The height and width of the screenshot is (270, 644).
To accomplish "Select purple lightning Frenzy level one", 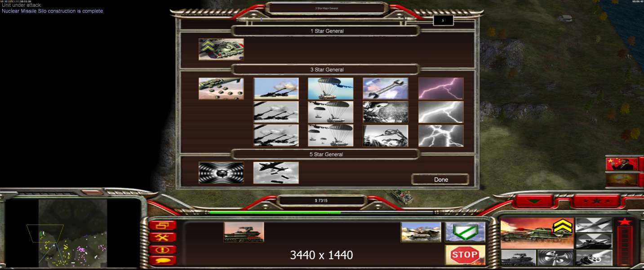I will click(441, 88).
